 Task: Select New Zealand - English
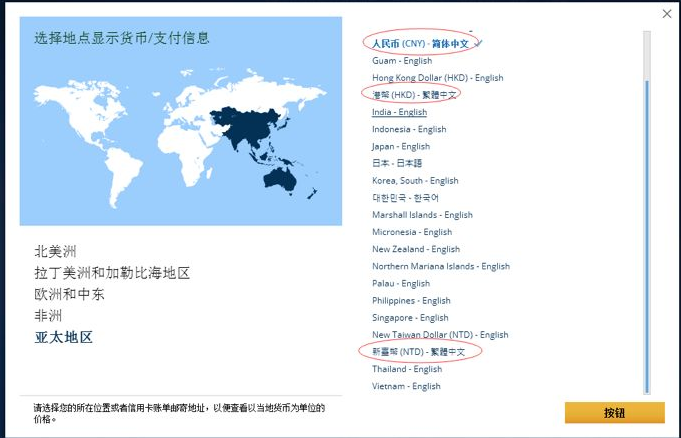point(416,249)
